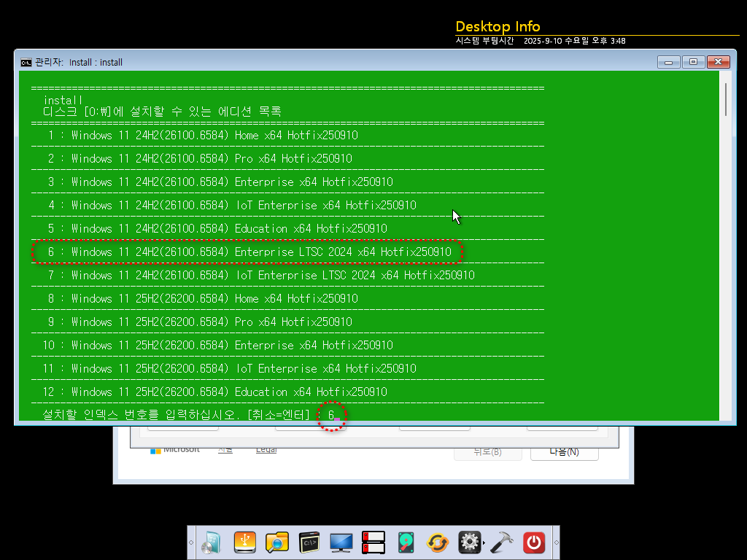The image size is (747, 560).
Task: Open the setup disc icon in dock
Action: pyautogui.click(x=212, y=542)
